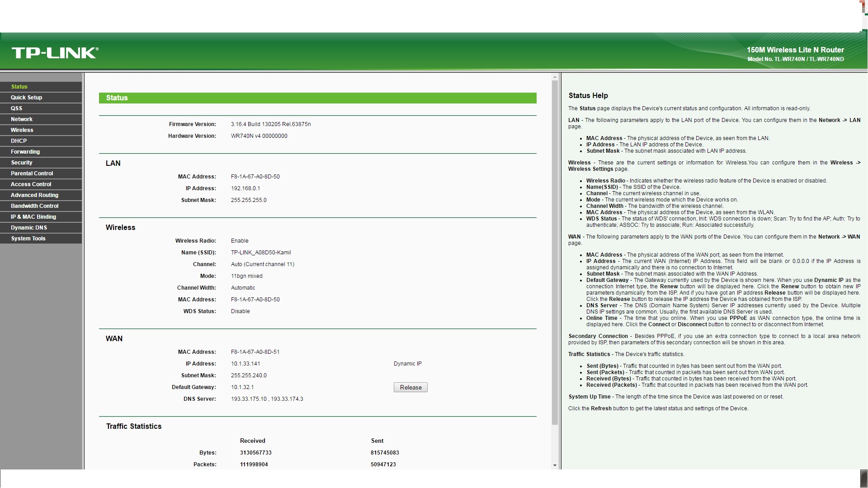
Task: Click sent bytes 815745083
Action: coord(385,453)
